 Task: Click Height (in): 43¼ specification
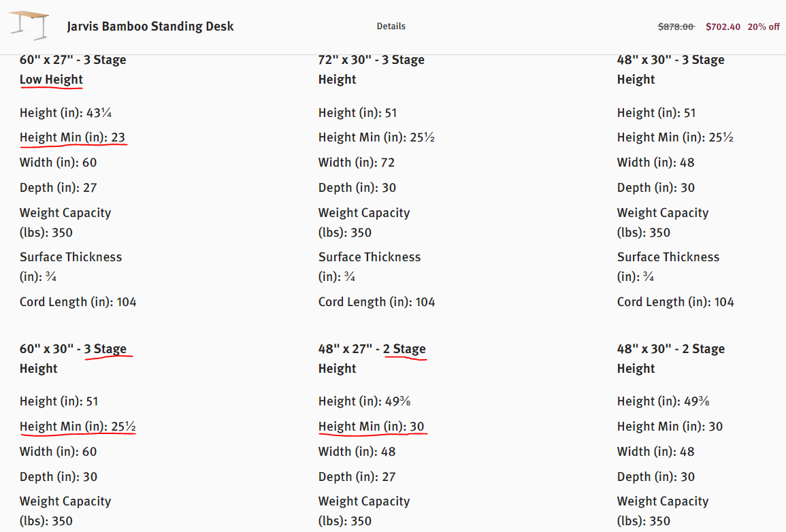tap(65, 113)
